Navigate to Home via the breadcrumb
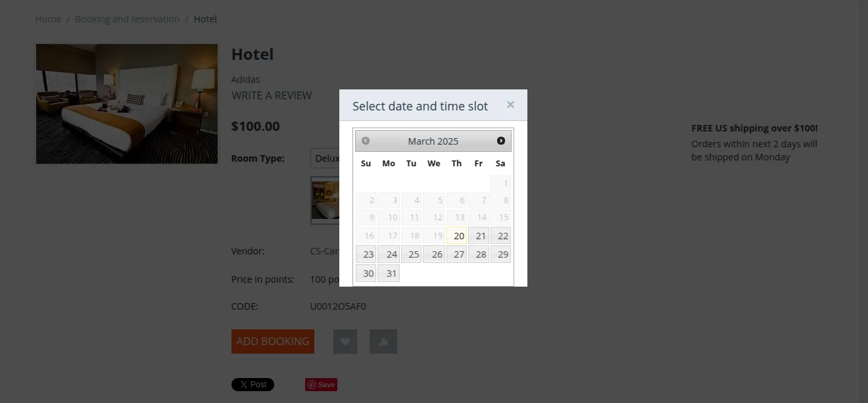The height and width of the screenshot is (403, 868). pos(48,18)
